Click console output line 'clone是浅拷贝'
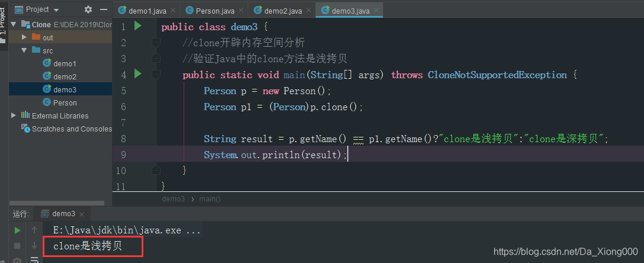 (88, 246)
